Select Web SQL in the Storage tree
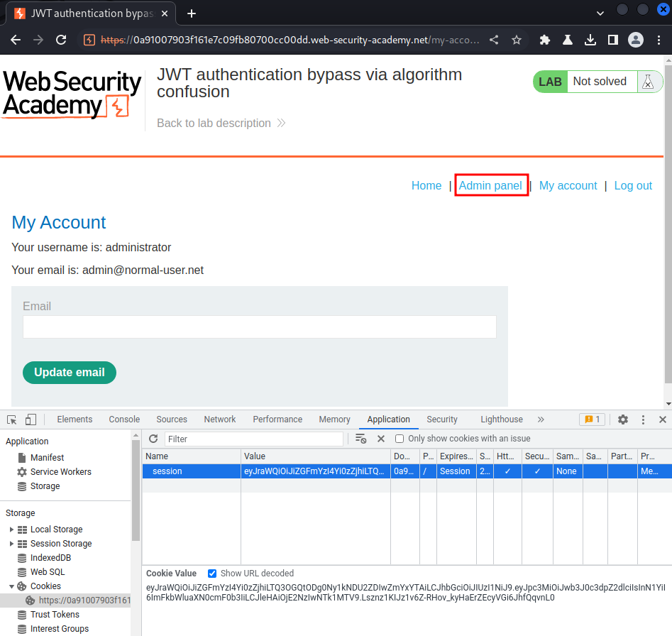The width and height of the screenshot is (672, 636). [x=48, y=571]
